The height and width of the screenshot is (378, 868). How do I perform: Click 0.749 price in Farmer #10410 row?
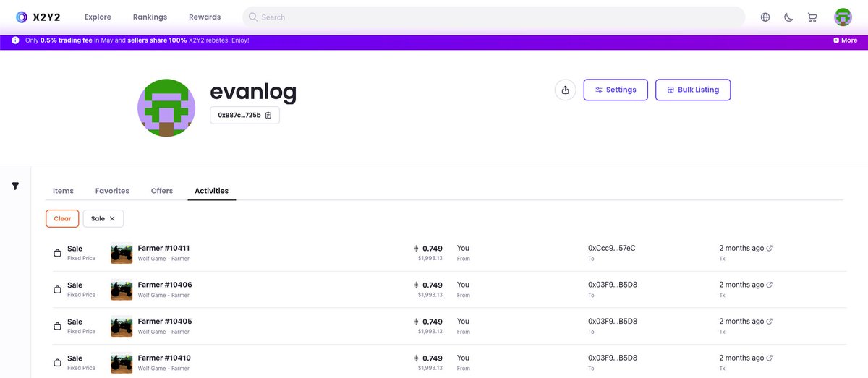point(432,358)
